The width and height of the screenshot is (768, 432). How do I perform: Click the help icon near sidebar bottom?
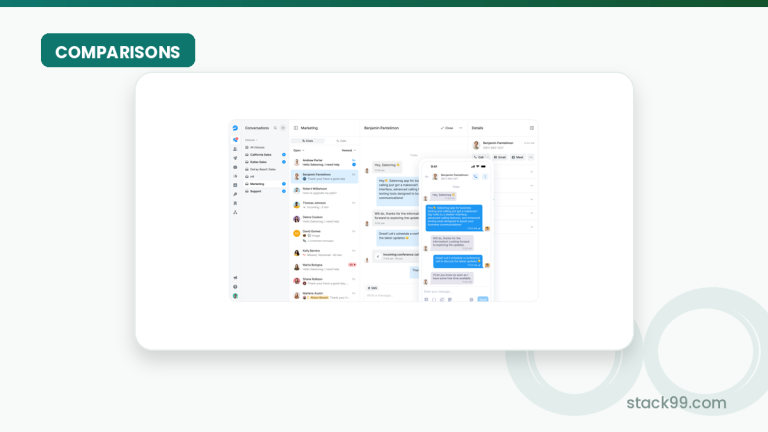point(235,287)
